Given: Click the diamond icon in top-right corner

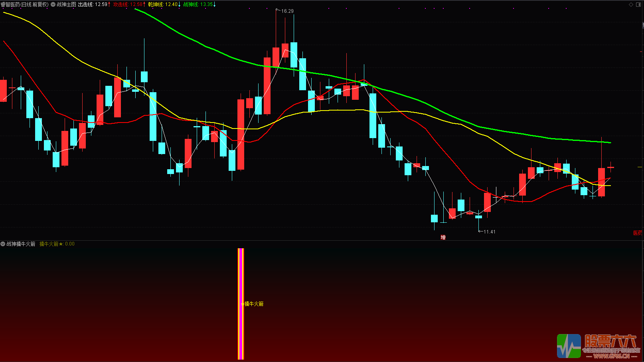Looking at the screenshot, I should 631,4.
